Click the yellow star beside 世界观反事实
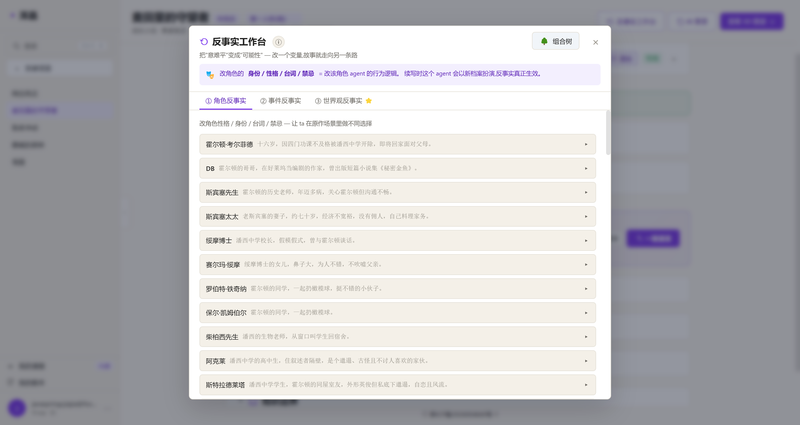This screenshot has height=425, width=800. 369,101
